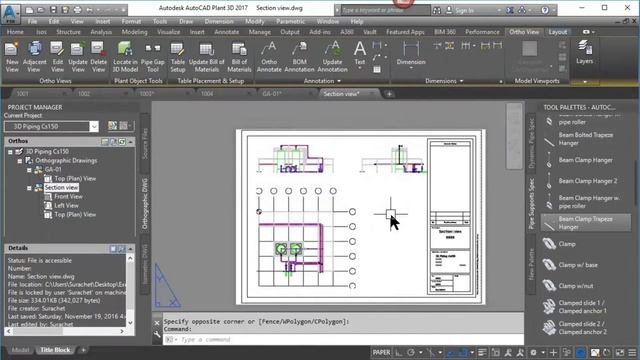Expand the Dimensions panel dropdown arrow
This screenshot has width=640, height=360.
click(462, 81)
